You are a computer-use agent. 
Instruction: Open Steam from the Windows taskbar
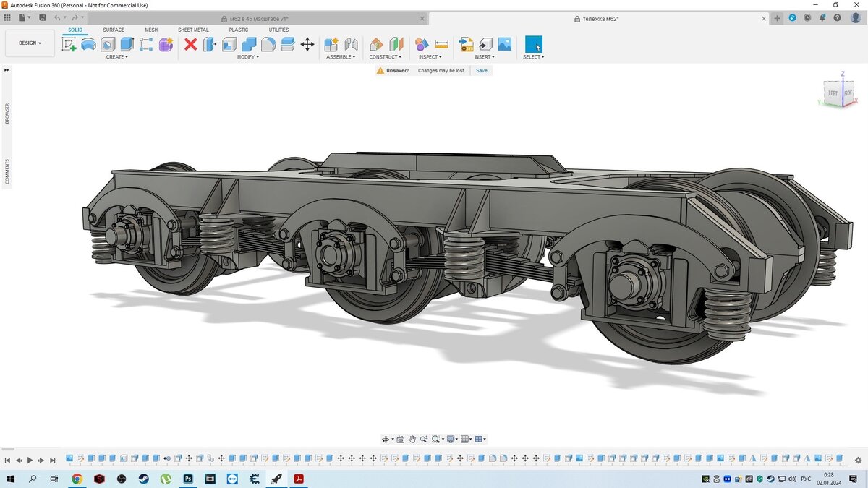tap(144, 479)
